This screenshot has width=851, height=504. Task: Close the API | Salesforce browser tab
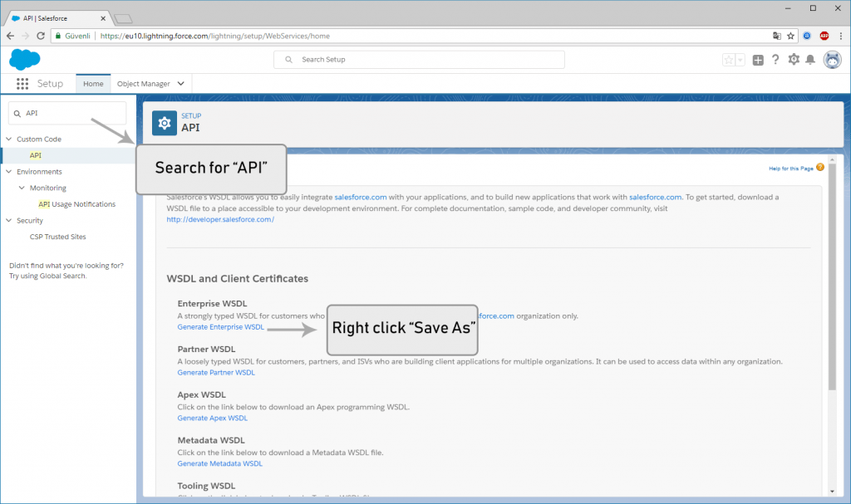[x=103, y=18]
